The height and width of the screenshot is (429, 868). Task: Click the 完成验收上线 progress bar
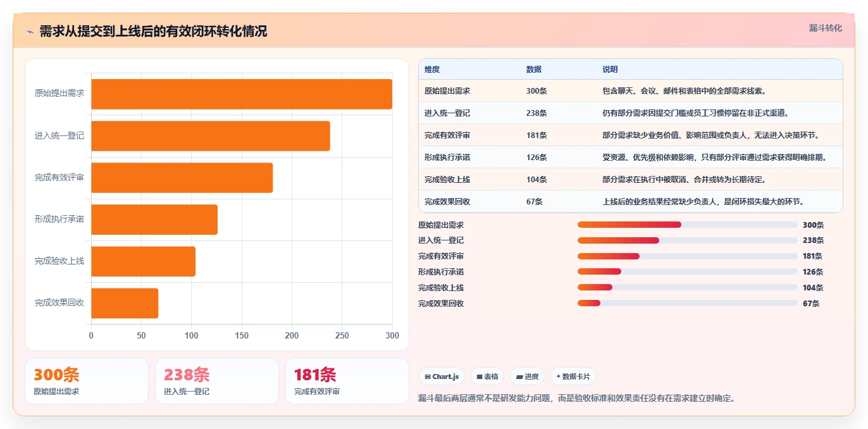click(688, 287)
